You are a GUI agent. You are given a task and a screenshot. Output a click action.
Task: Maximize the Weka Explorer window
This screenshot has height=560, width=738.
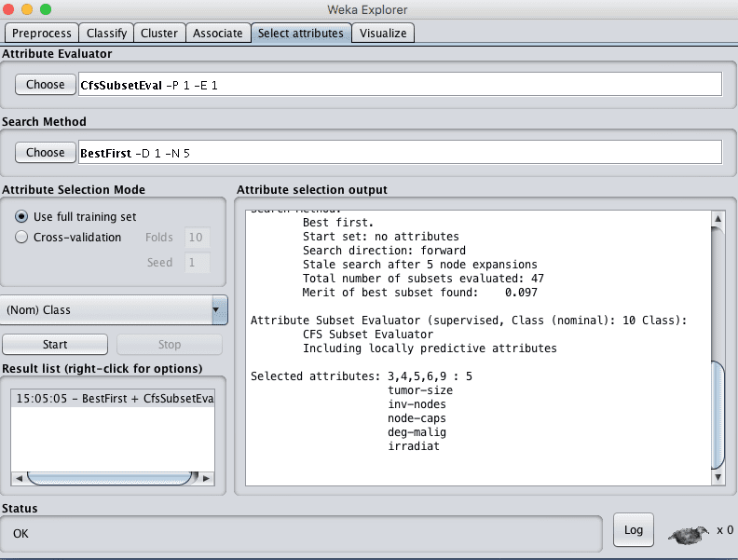(x=45, y=9)
